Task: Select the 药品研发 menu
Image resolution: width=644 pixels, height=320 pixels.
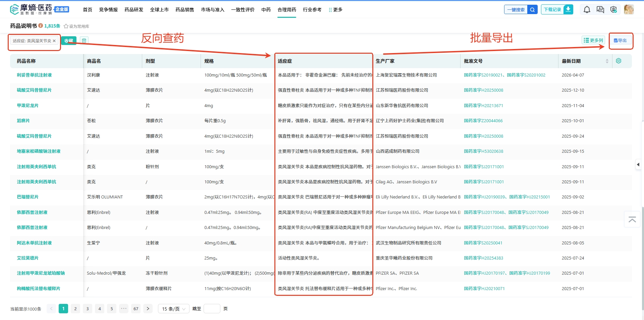Action: click(x=134, y=10)
